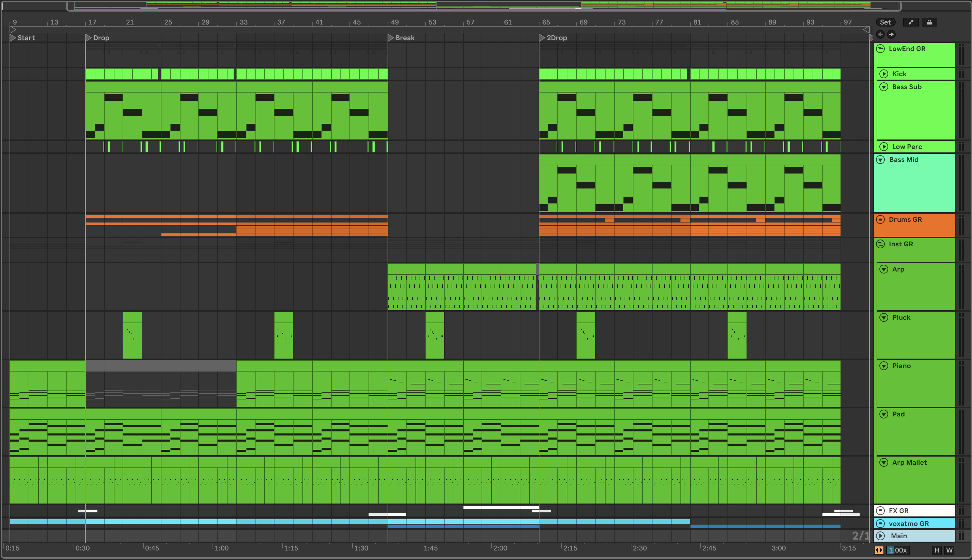Click FX GR group fold icon
The height and width of the screenshot is (560, 972).
[880, 511]
